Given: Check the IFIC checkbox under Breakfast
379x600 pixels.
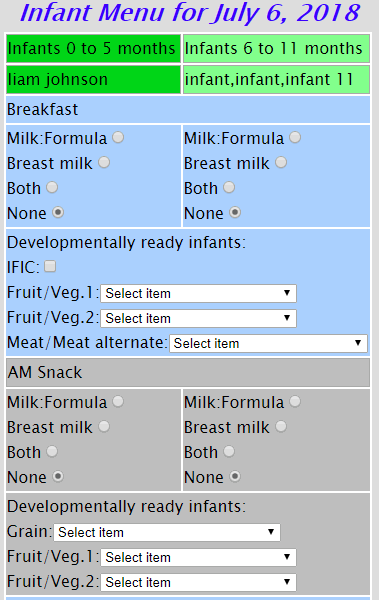Looking at the screenshot, I should point(50,266).
